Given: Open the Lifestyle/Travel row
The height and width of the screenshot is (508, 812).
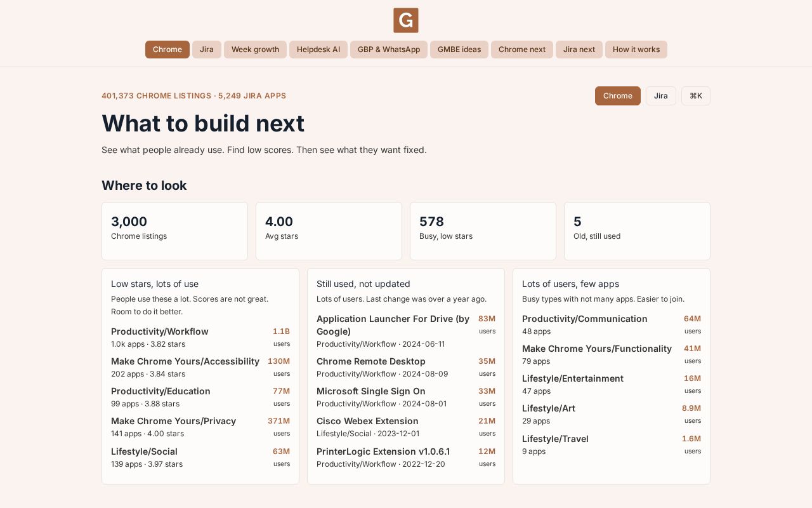Looking at the screenshot, I should (612, 444).
